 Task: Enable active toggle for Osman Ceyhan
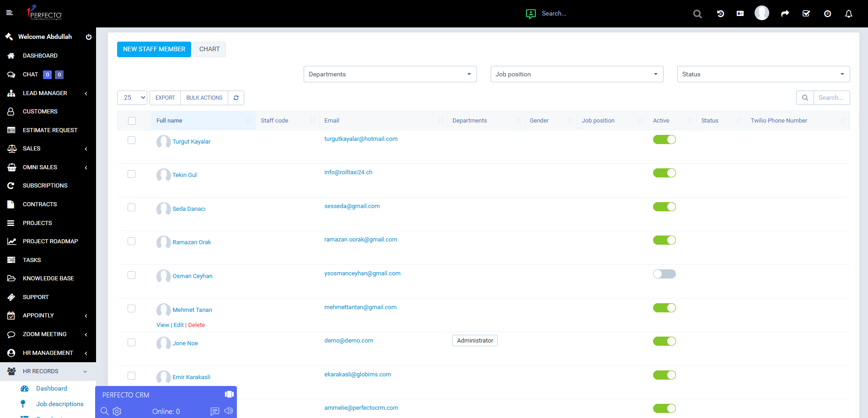(664, 274)
